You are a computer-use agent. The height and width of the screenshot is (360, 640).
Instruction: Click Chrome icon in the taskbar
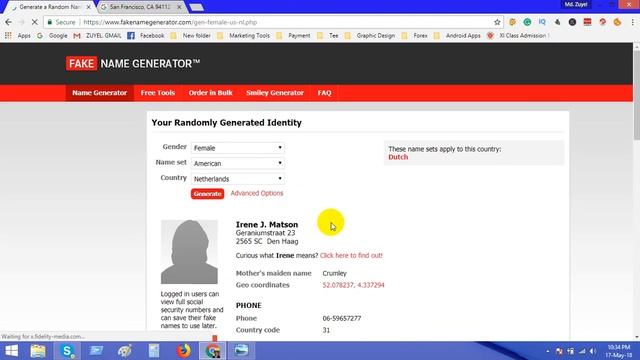(x=212, y=351)
